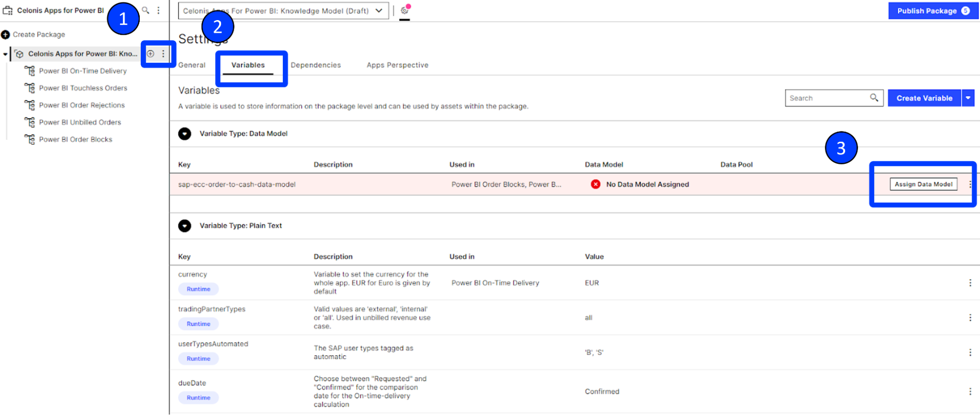This screenshot has height=415, width=980.
Task: Click the Power BI Touchless Orders asset icon
Action: [x=30, y=88]
